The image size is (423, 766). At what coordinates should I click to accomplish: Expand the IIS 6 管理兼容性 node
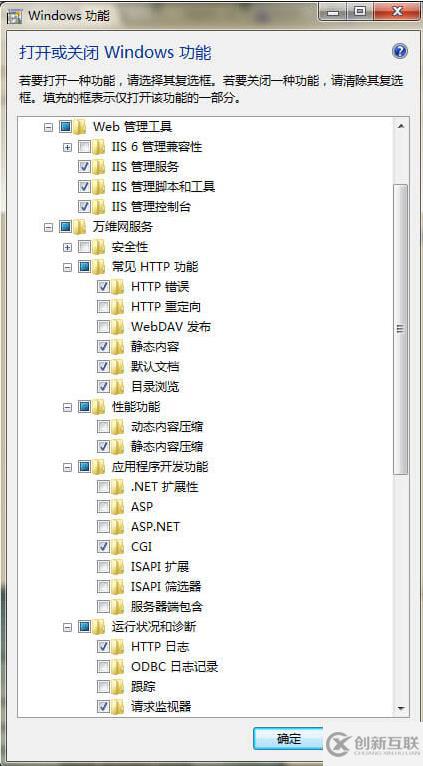[x=67, y=147]
